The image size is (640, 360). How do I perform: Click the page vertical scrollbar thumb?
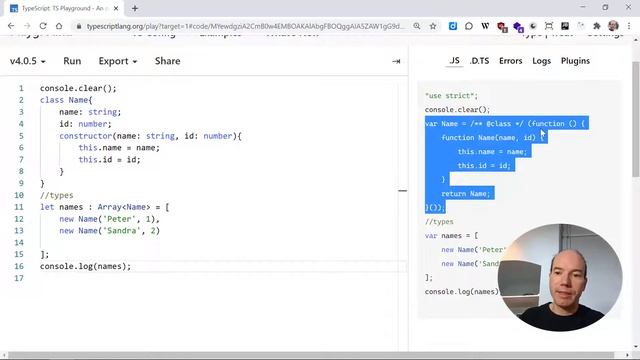636,118
